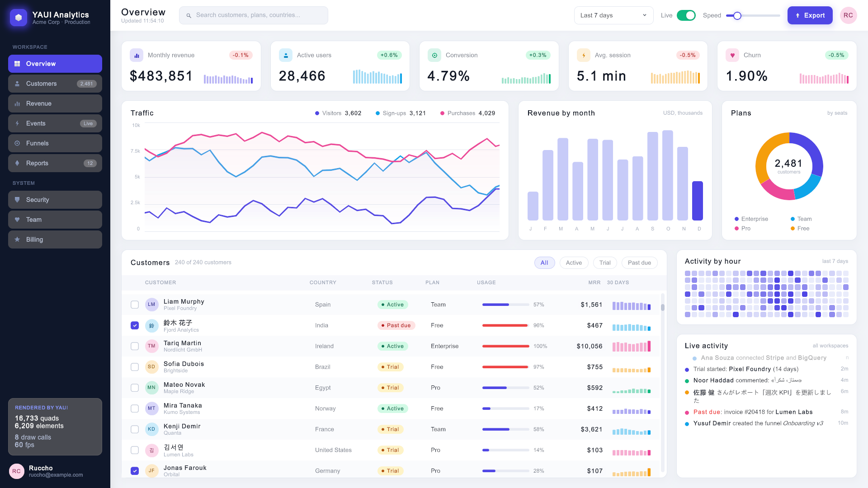868x488 pixels.
Task: Click the Avg. session lightning icon
Action: click(584, 55)
